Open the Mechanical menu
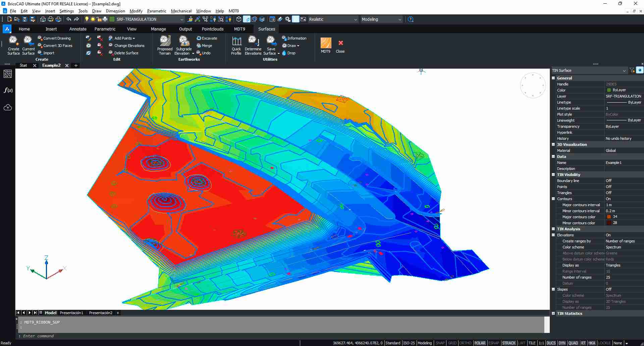The image size is (644, 346). (181, 11)
